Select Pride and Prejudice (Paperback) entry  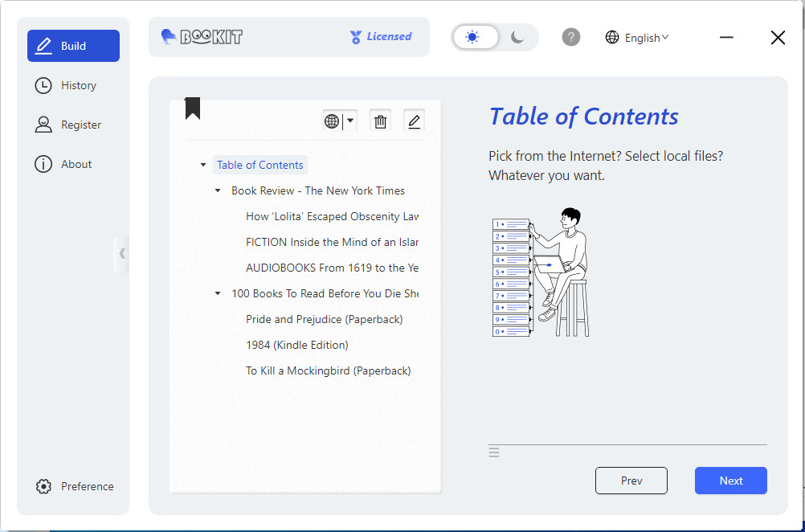(x=325, y=319)
